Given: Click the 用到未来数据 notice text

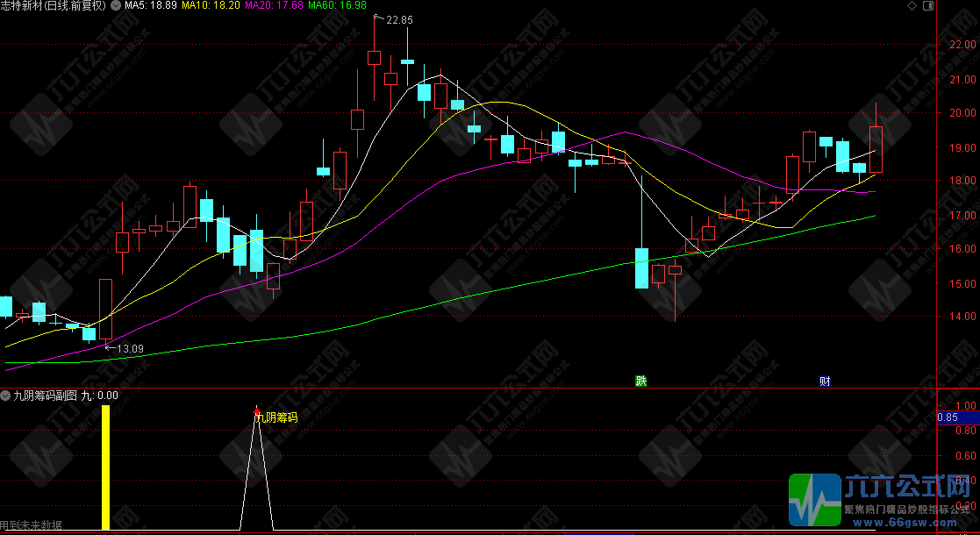Looking at the screenshot, I should click(x=32, y=525).
